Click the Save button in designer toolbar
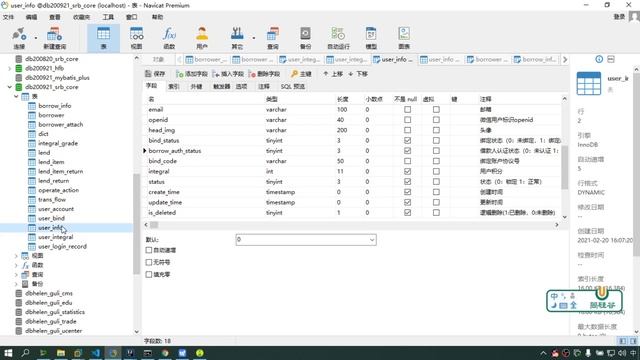 click(x=155, y=74)
